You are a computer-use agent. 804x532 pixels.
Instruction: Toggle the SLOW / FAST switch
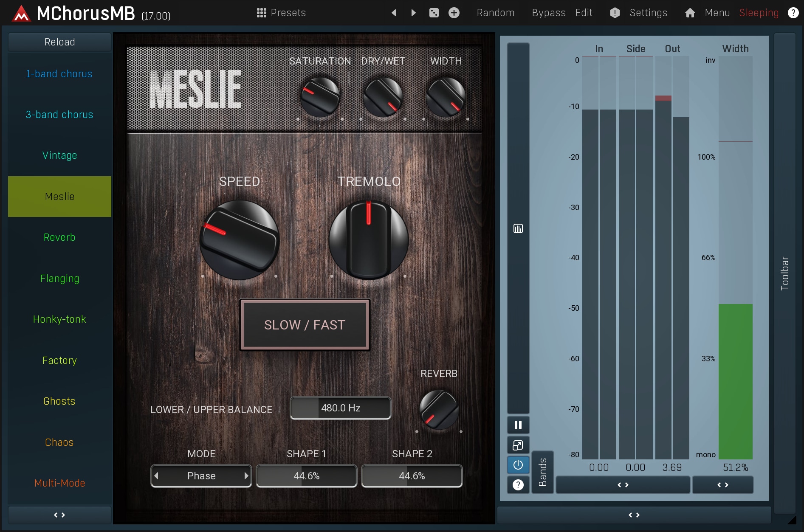(x=305, y=325)
